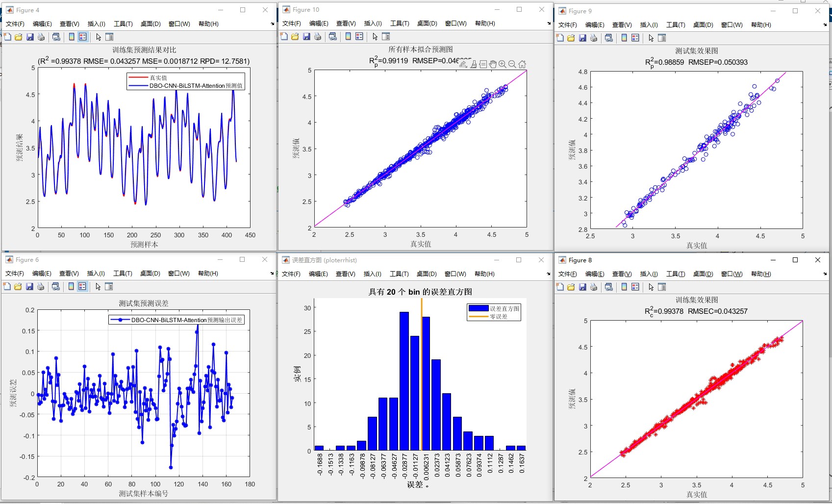Viewport: 832px width, 504px height.
Task: Click the title 训练集预测结果对比
Action: click(144, 50)
